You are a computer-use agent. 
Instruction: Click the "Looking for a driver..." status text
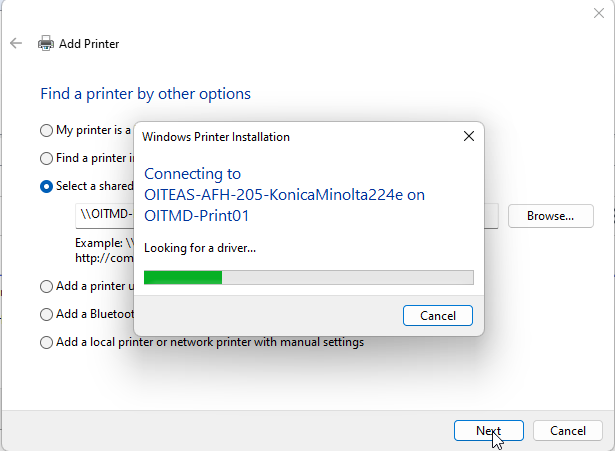pyautogui.click(x=200, y=247)
